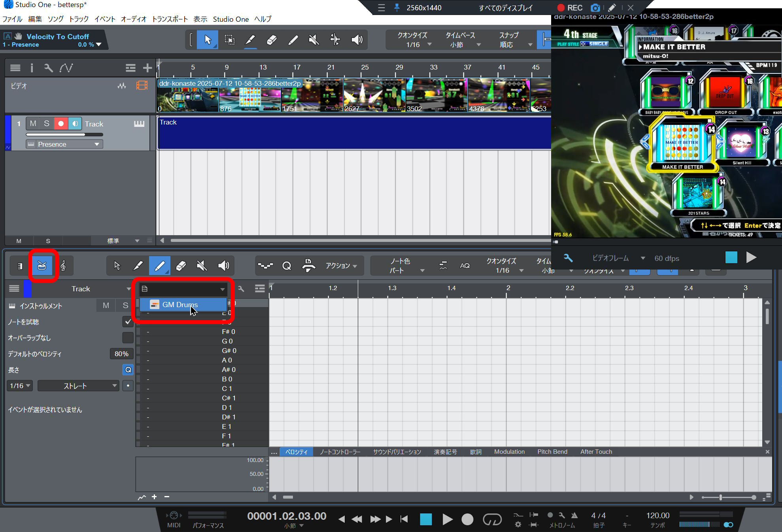Select the editor Mute tool
This screenshot has width=782, height=532.
pyautogui.click(x=202, y=266)
